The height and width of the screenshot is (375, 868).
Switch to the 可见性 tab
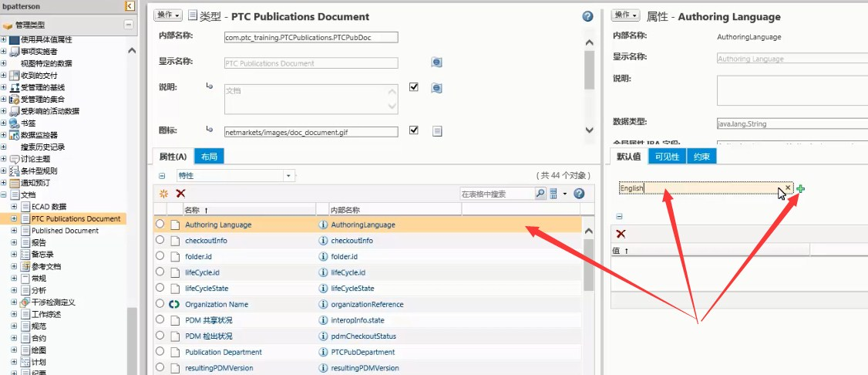(667, 157)
